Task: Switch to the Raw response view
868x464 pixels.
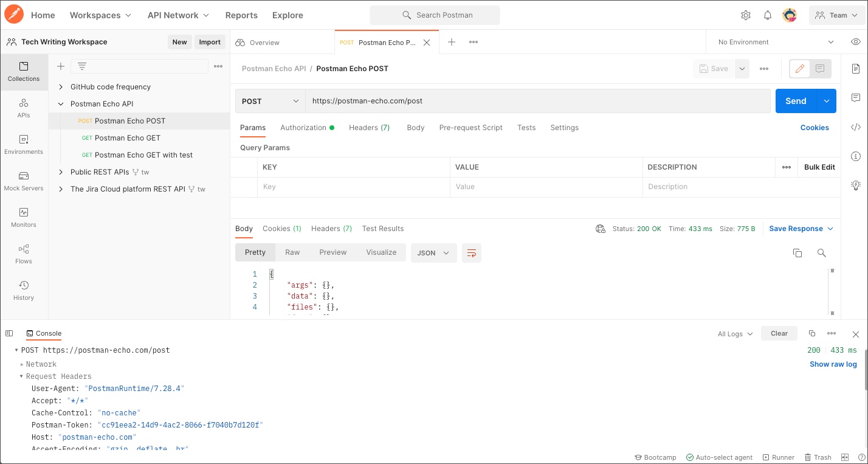Action: coord(292,252)
